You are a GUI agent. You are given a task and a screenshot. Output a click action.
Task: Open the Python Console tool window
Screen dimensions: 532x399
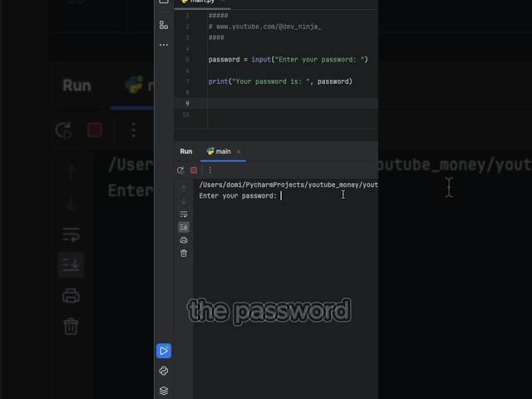coord(164,371)
